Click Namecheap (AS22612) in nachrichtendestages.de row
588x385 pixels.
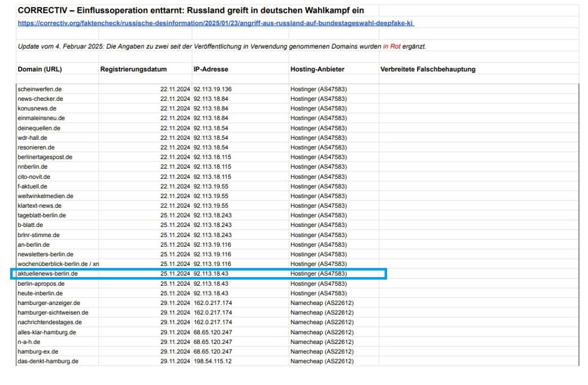[322, 322]
